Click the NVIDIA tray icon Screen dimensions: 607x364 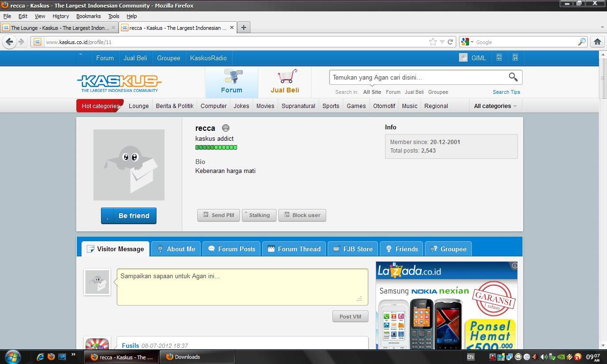(x=561, y=357)
